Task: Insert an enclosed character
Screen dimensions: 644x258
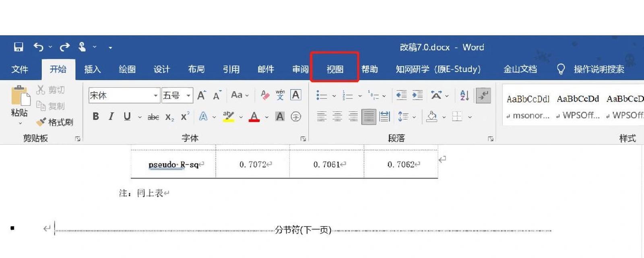Action: coord(296,117)
